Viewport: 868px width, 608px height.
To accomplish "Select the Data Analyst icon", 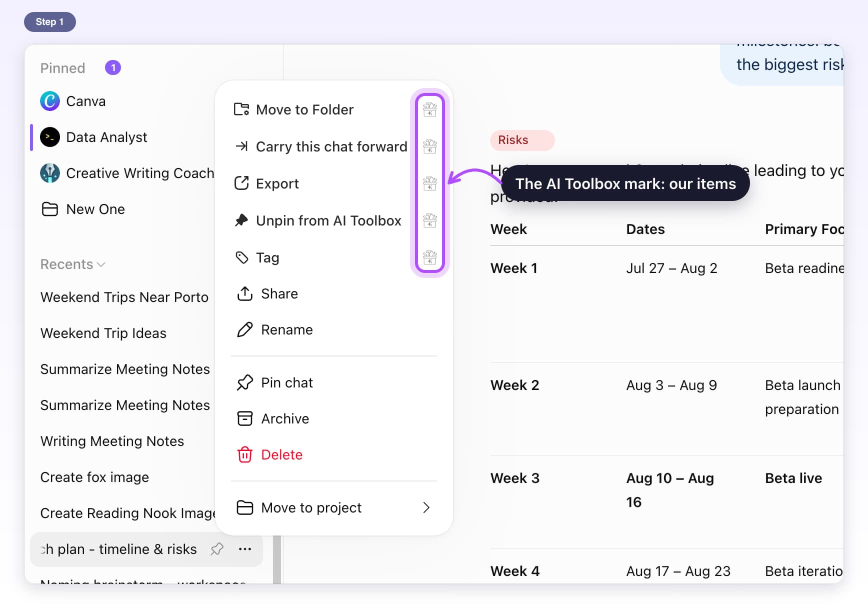I will pyautogui.click(x=50, y=137).
